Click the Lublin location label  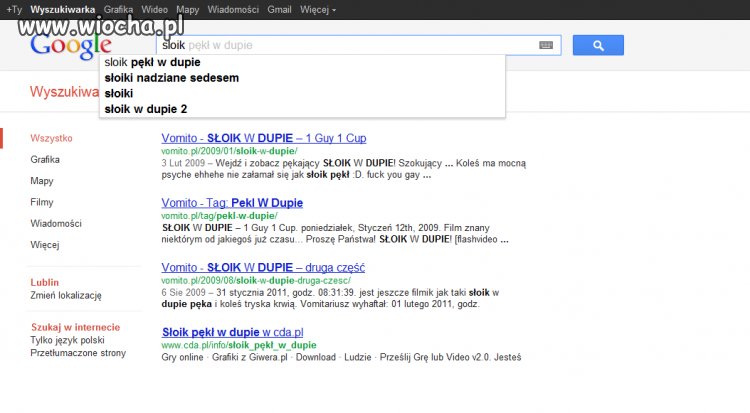pyautogui.click(x=44, y=282)
